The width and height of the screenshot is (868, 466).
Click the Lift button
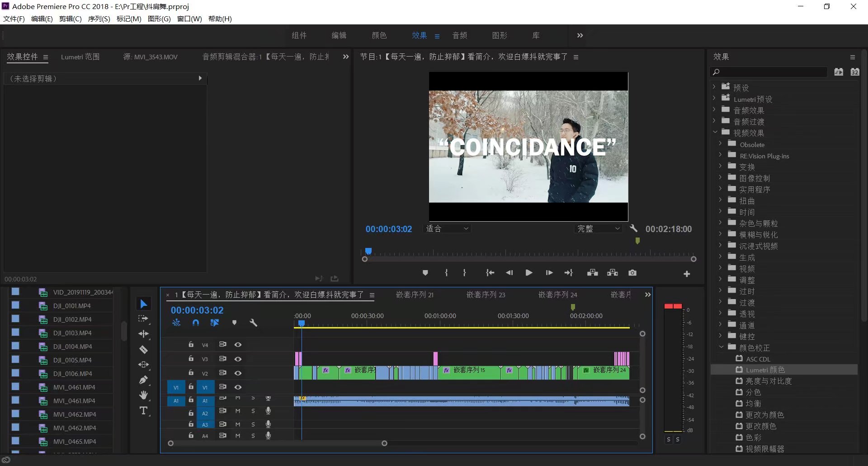(x=592, y=273)
